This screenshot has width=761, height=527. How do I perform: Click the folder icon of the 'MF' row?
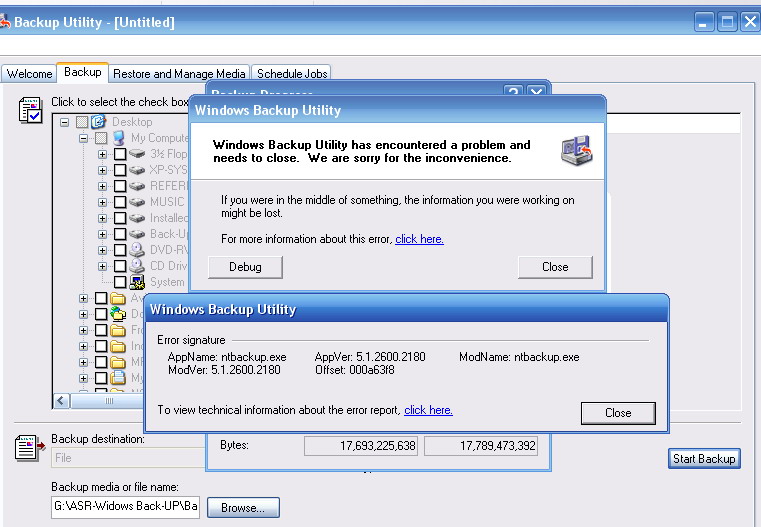[x=118, y=362]
